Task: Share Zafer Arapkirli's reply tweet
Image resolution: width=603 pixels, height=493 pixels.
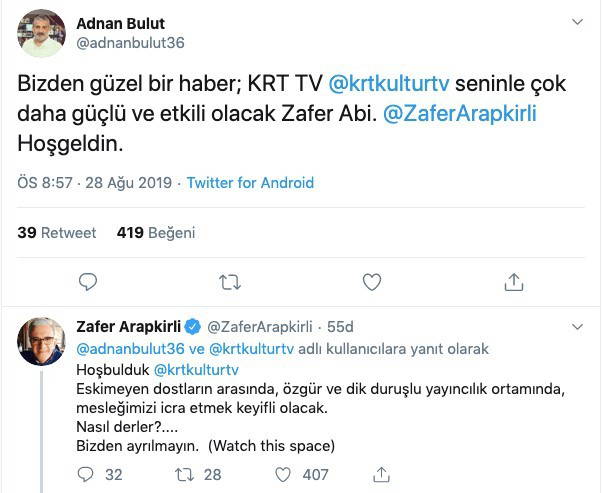Action: click(x=383, y=474)
